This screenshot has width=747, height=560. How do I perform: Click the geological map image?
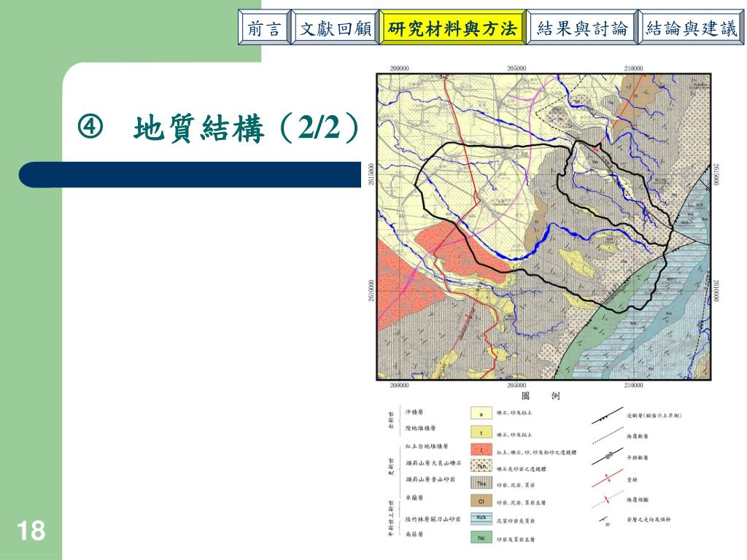pyautogui.click(x=543, y=227)
